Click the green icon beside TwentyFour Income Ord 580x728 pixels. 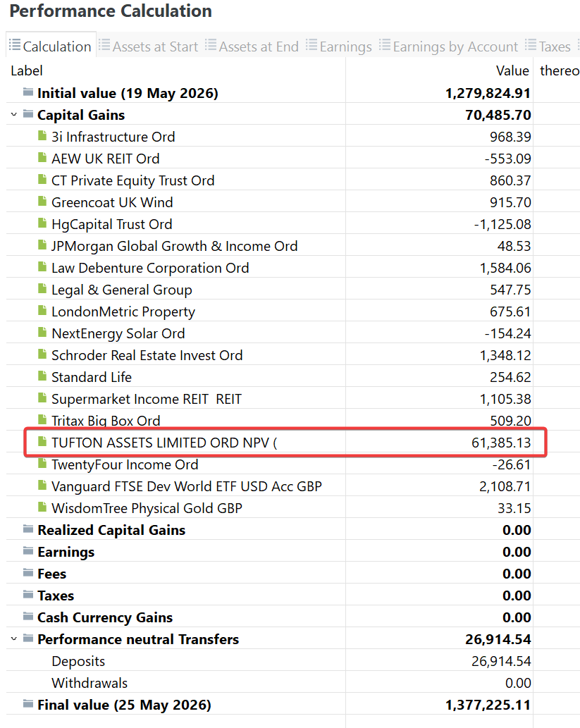click(42, 463)
